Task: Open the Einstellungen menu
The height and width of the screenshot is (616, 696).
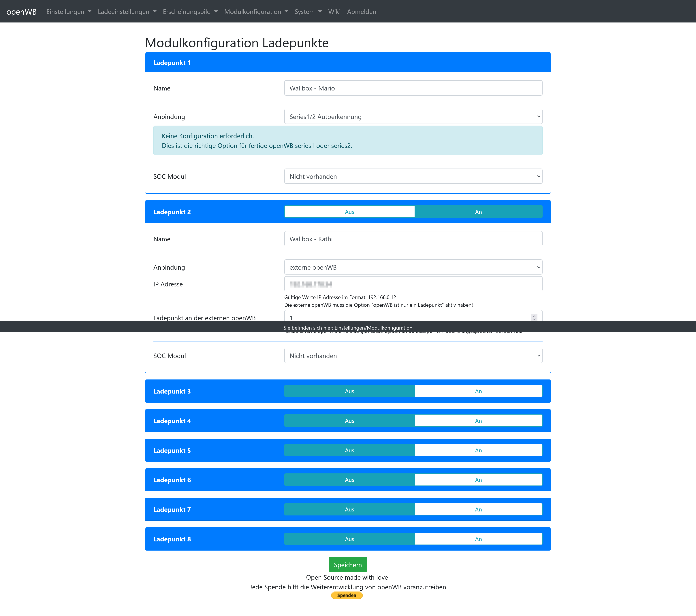Action: click(68, 12)
